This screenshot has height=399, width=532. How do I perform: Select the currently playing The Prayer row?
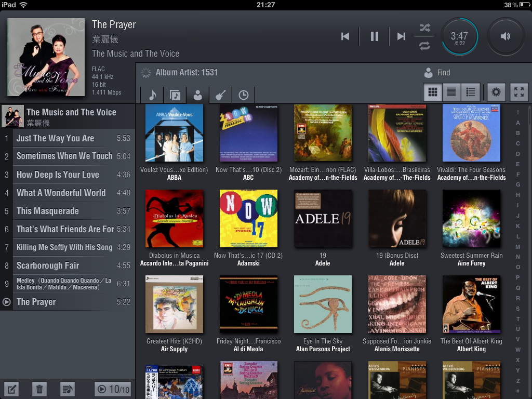pyautogui.click(x=68, y=302)
